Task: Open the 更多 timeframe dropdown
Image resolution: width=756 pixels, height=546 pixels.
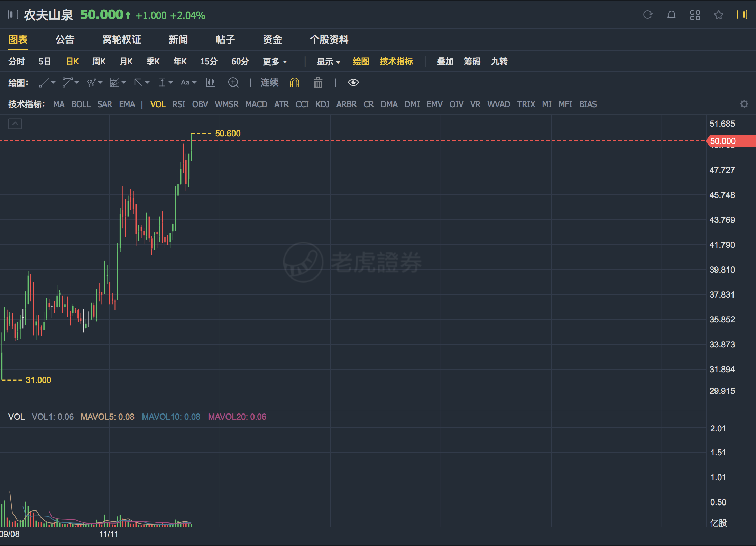Action: pyautogui.click(x=275, y=62)
